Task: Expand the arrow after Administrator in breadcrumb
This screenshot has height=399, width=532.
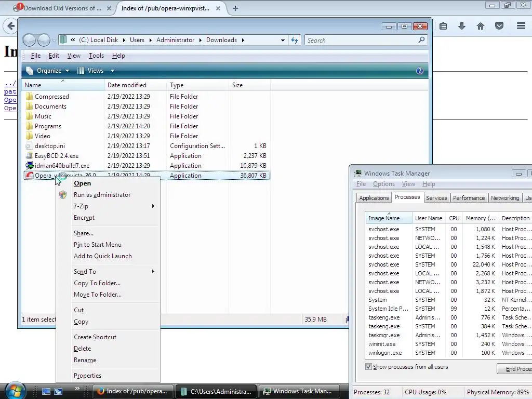Action: [x=200, y=40]
